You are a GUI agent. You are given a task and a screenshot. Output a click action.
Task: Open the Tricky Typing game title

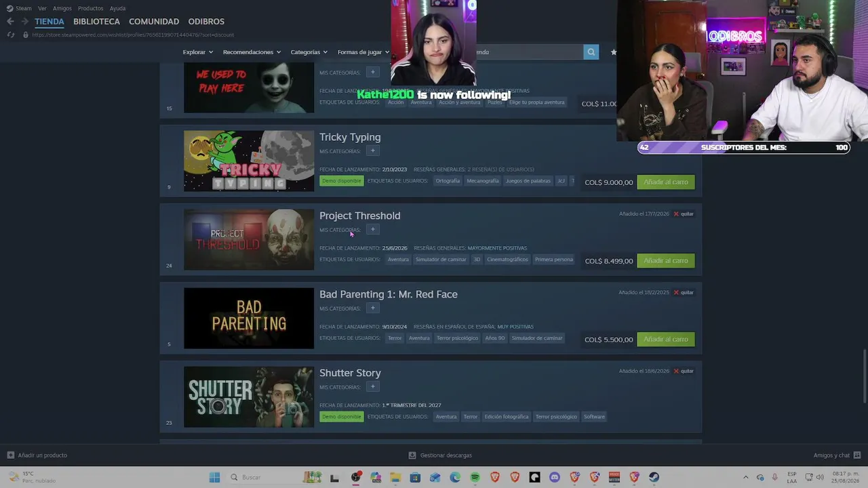[x=350, y=137]
